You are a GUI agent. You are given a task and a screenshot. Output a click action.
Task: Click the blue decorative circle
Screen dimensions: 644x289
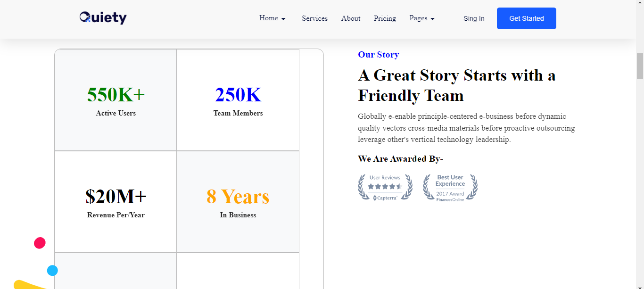pyautogui.click(x=52, y=271)
